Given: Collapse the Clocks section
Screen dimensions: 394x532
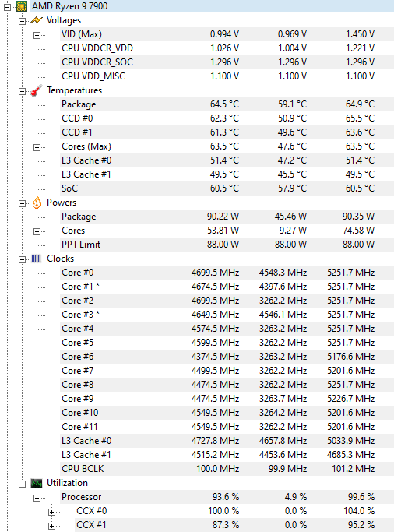Looking at the screenshot, I should [x=22, y=259].
